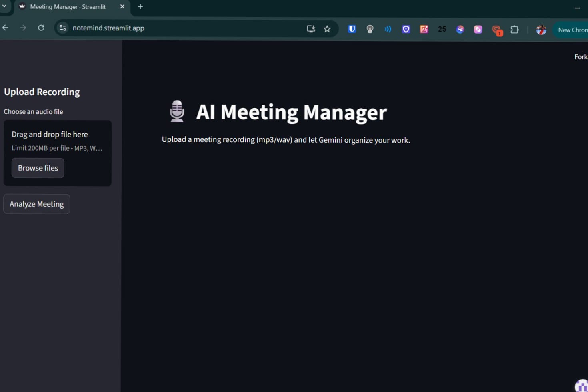Open the blue sound waves extension
This screenshot has height=392, width=588.
point(388,29)
